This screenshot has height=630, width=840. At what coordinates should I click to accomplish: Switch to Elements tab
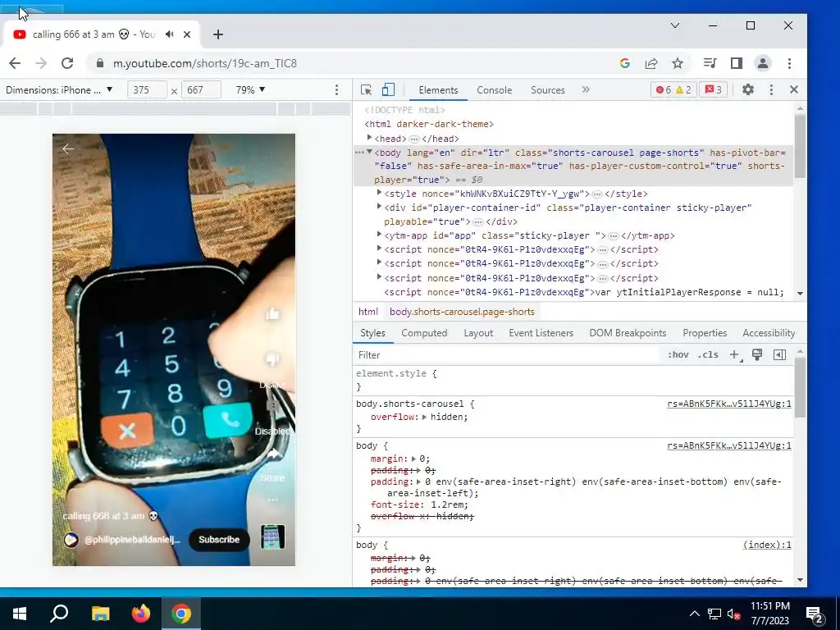click(438, 90)
